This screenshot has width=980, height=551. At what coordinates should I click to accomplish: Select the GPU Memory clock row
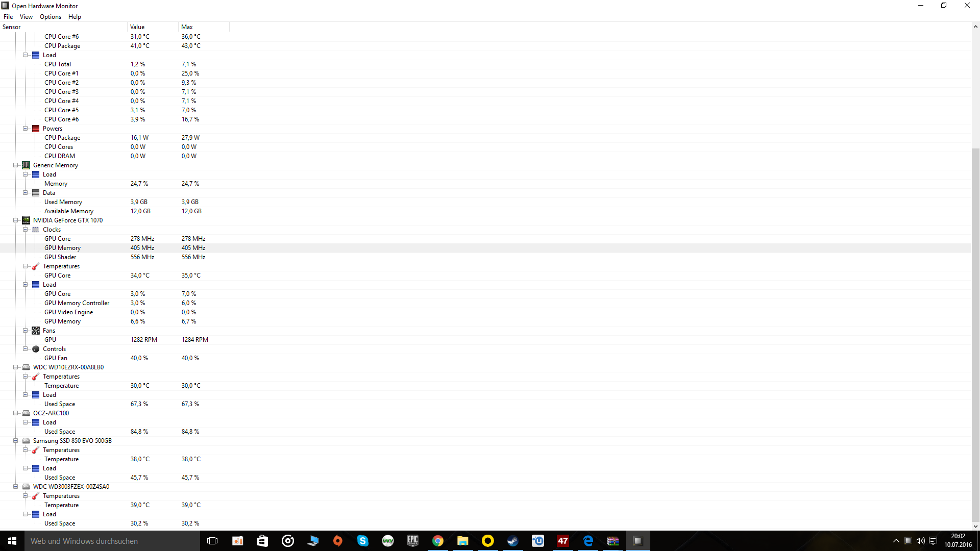[62, 248]
